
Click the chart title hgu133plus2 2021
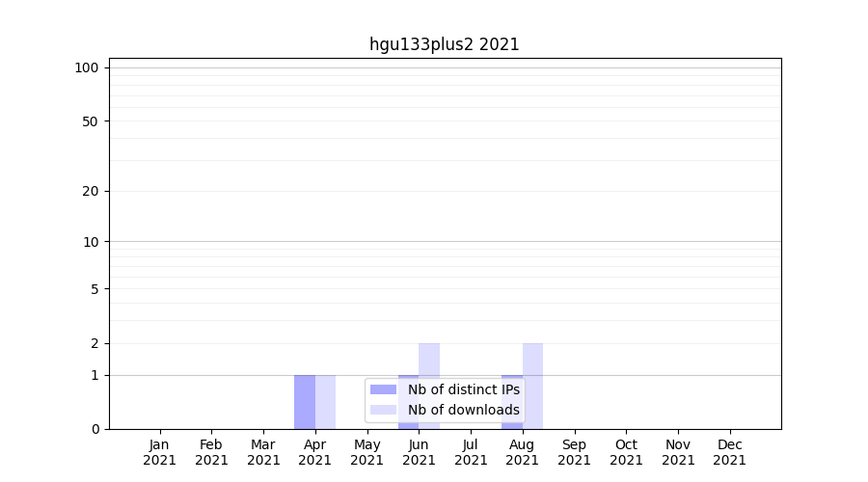(x=444, y=44)
